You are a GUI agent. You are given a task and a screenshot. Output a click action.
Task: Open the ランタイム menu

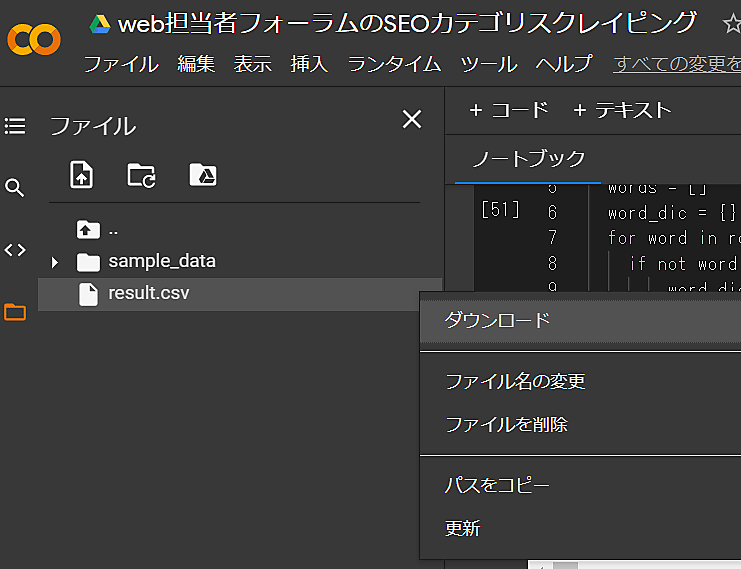(x=394, y=64)
